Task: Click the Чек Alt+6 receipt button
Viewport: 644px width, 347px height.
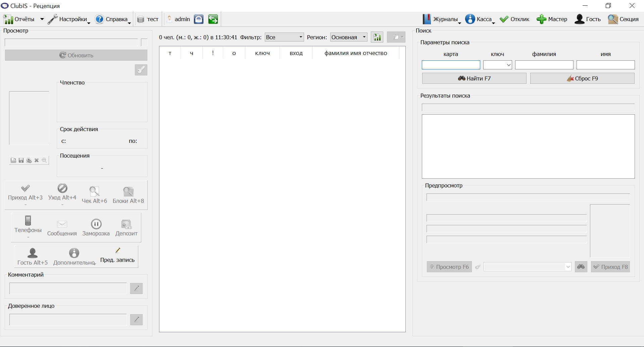Action: point(94,195)
